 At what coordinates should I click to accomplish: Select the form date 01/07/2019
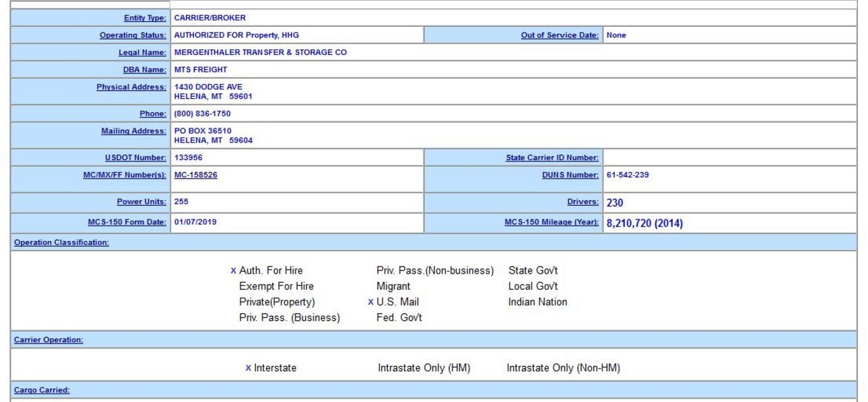pyautogui.click(x=195, y=221)
